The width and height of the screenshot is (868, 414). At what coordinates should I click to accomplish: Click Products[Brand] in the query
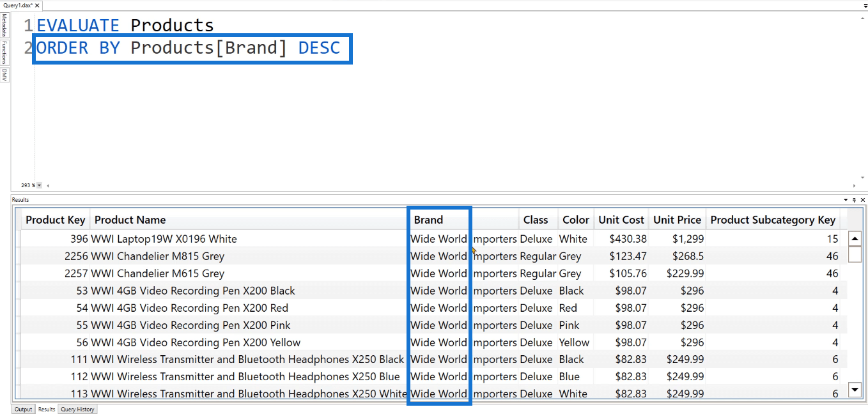[209, 47]
